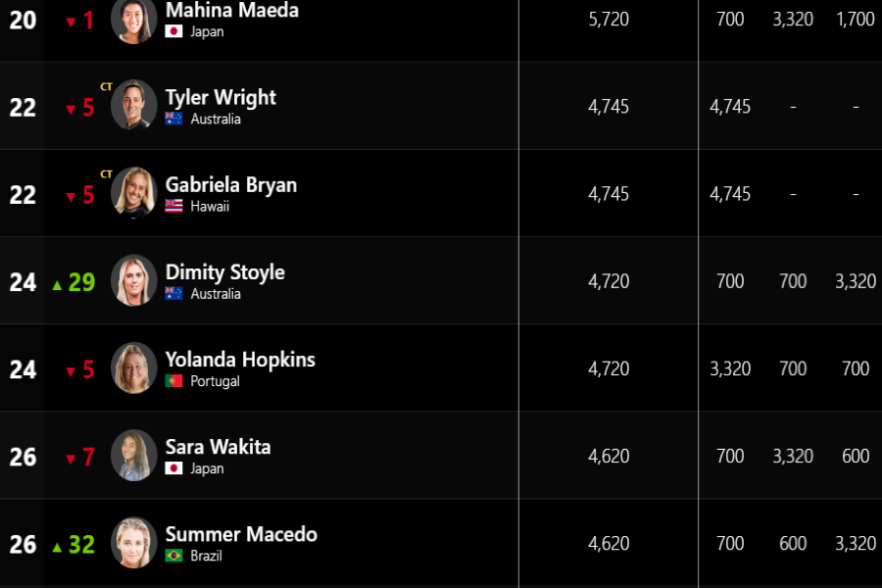This screenshot has width=882, height=588.
Task: Open Mahina Maeda's profile link
Action: 231,10
